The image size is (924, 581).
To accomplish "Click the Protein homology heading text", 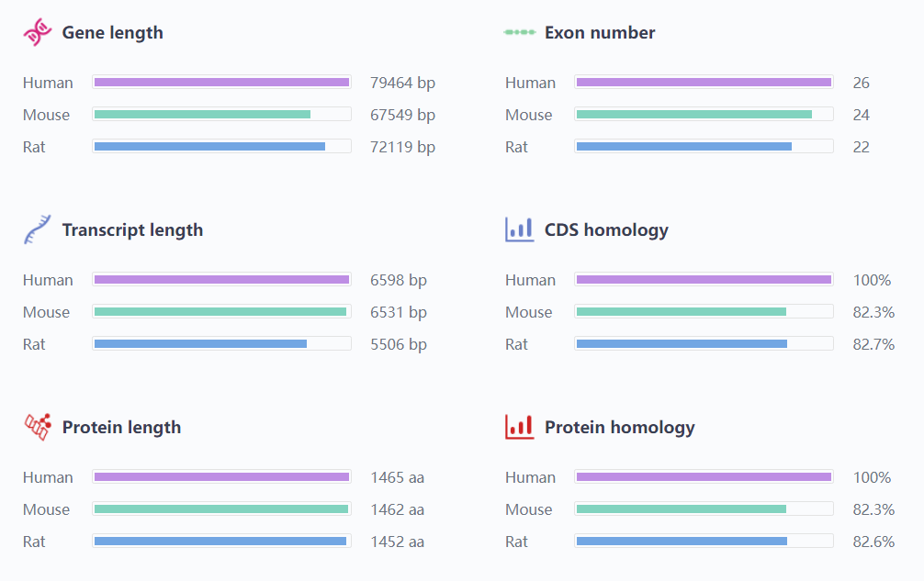I will click(x=620, y=428).
